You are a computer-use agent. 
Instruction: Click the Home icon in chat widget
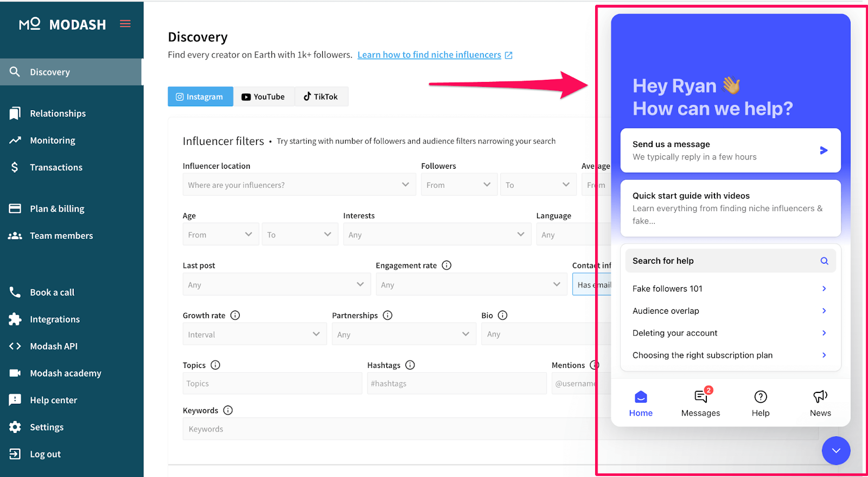(x=641, y=397)
